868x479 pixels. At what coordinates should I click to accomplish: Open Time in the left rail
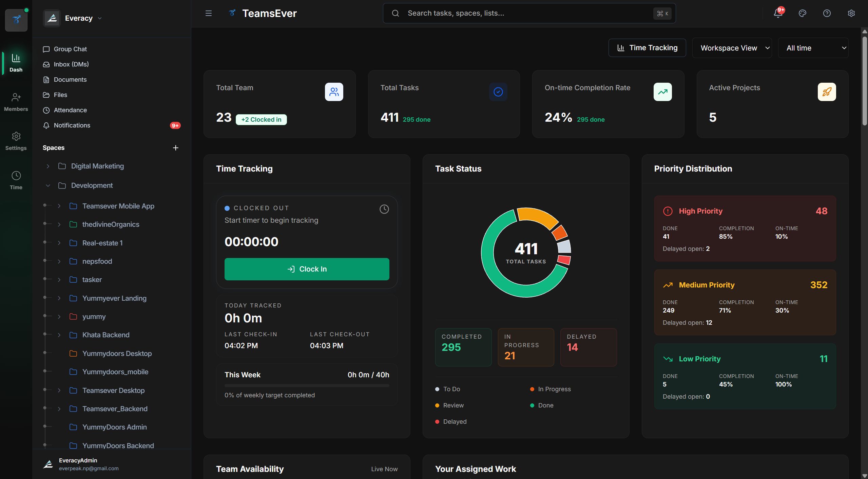click(x=16, y=180)
